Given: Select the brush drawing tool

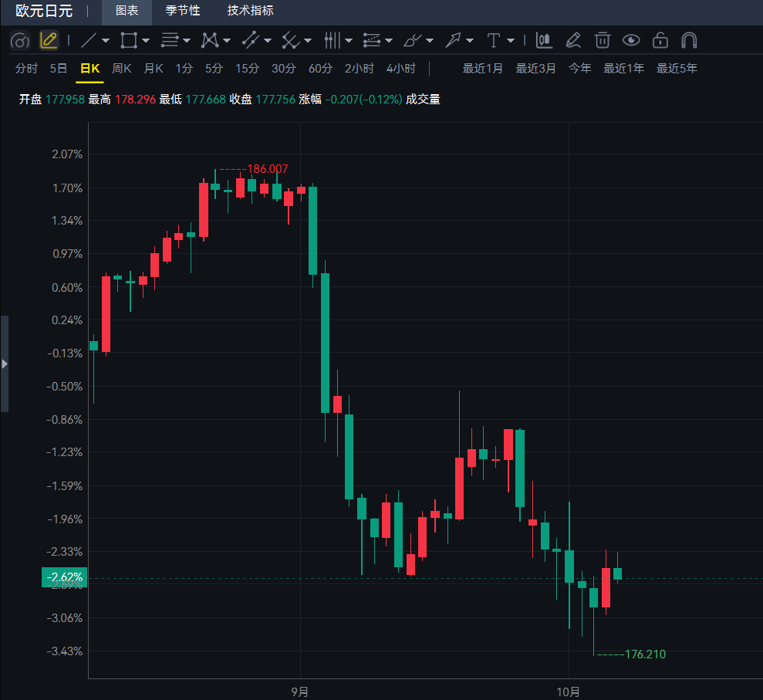Looking at the screenshot, I should [x=413, y=40].
